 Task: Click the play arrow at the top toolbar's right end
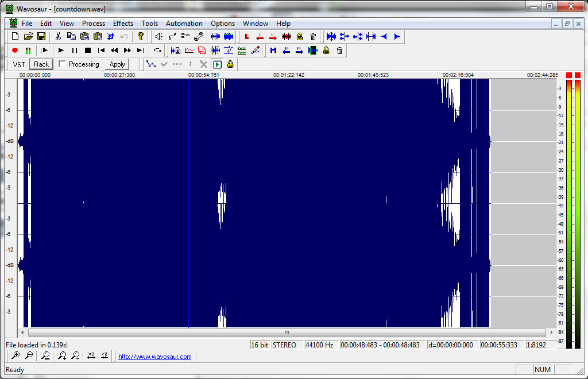397,36
